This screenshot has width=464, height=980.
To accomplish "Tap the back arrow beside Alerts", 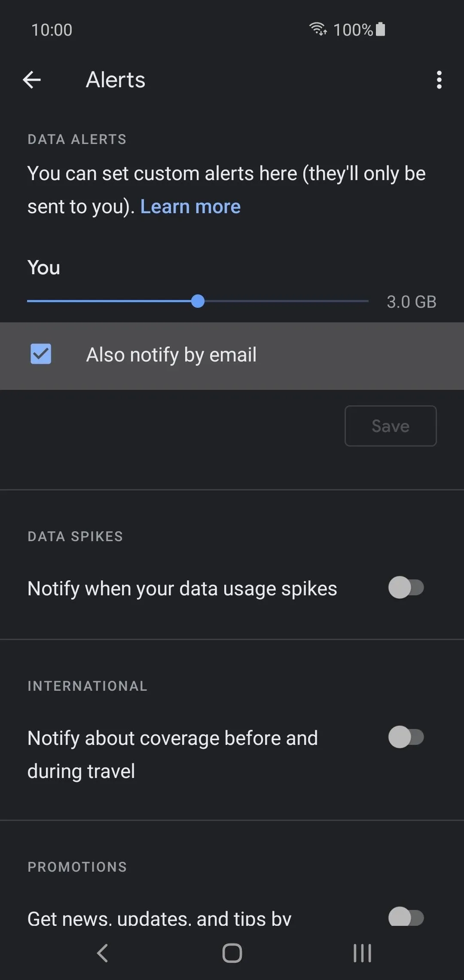I will 32,80.
